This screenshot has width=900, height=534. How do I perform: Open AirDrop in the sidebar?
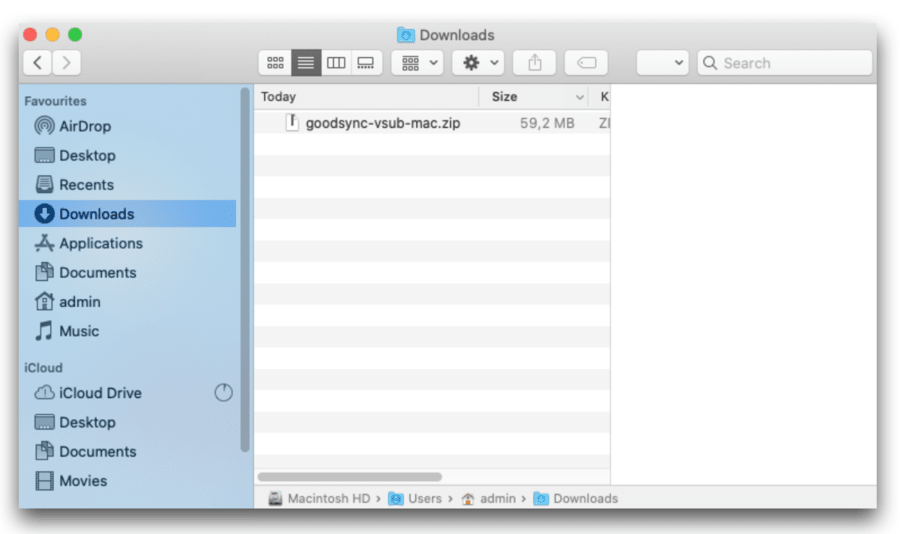point(127,126)
